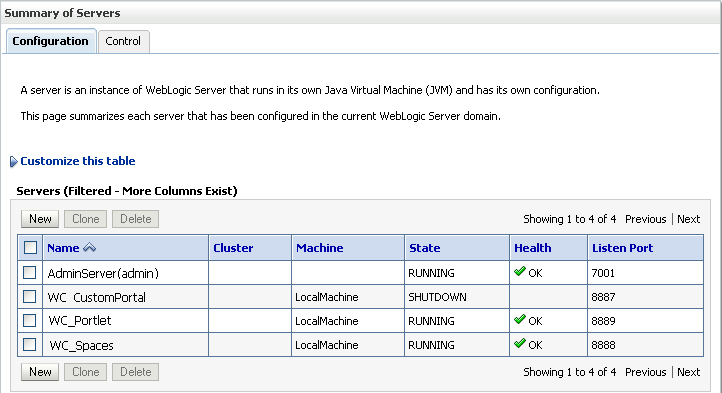Sort table by Health column
The width and height of the screenshot is (722, 393).
coord(533,248)
